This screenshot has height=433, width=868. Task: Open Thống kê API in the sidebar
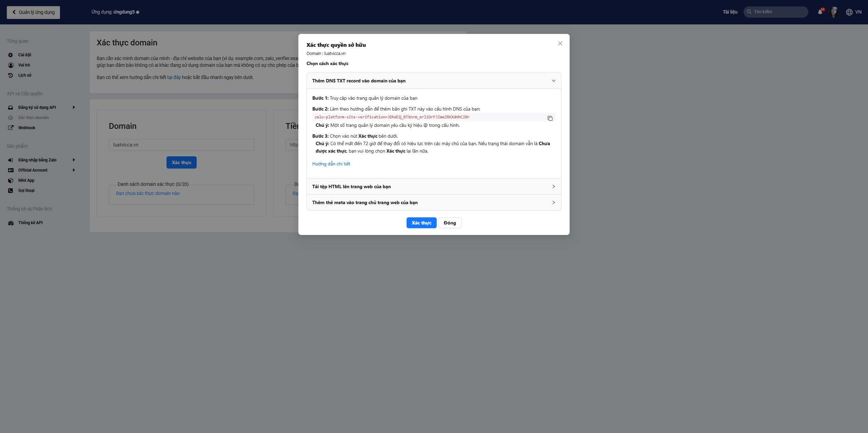coord(31,223)
